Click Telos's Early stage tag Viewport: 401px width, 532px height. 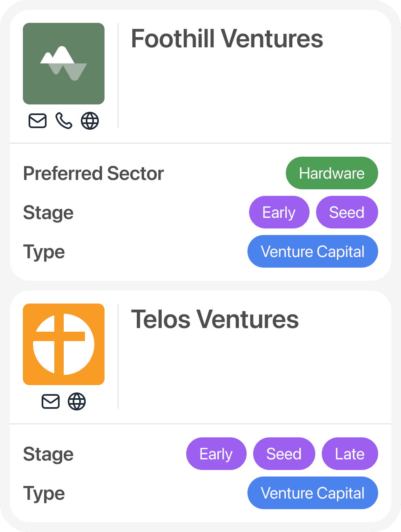216,454
